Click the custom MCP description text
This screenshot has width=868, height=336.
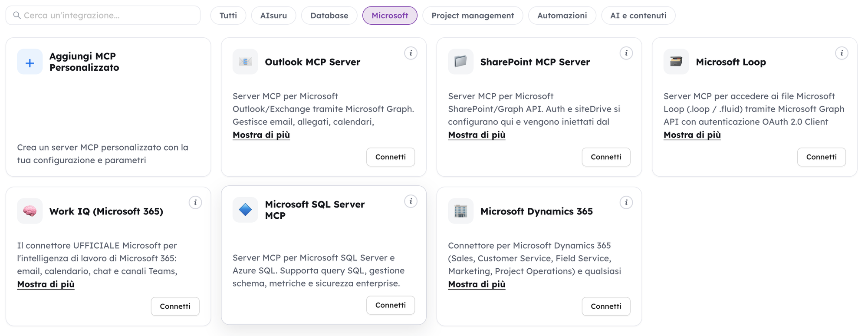click(103, 154)
